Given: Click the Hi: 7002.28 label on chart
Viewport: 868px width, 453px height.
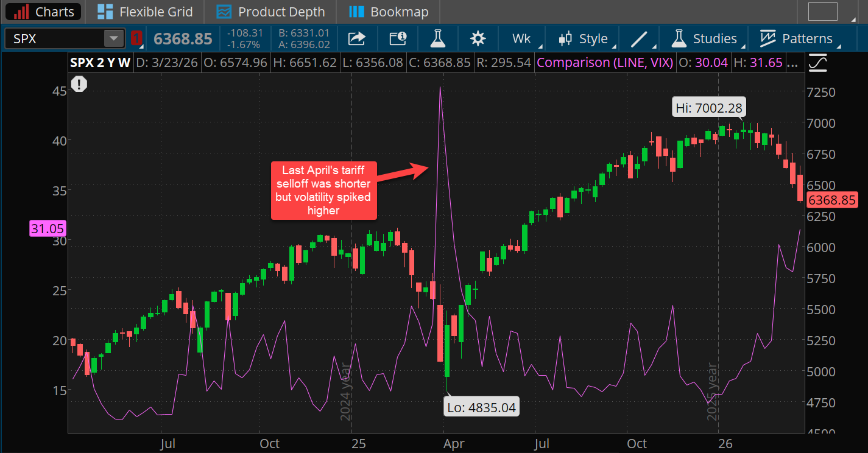Looking at the screenshot, I should [x=708, y=107].
